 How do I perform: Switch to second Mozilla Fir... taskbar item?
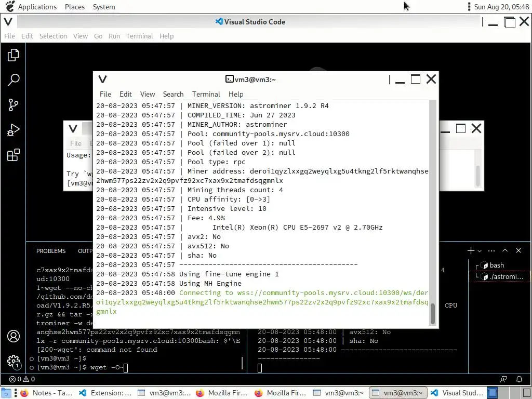click(281, 393)
